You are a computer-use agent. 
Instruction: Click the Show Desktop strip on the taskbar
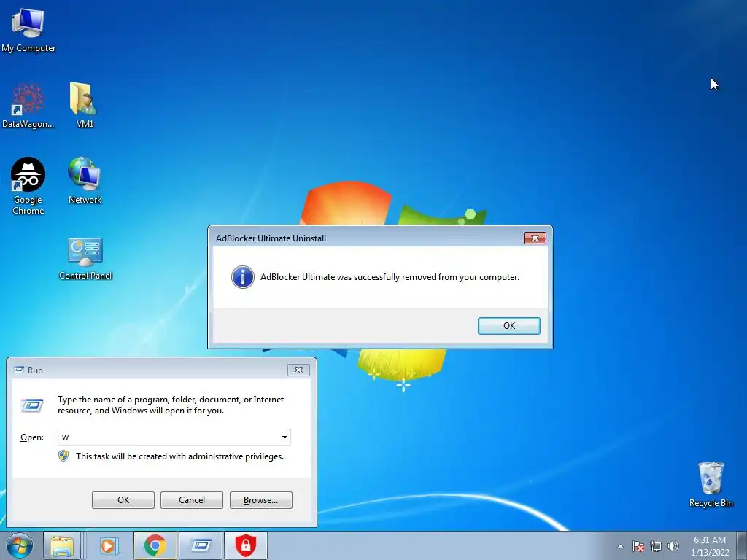[x=741, y=545]
